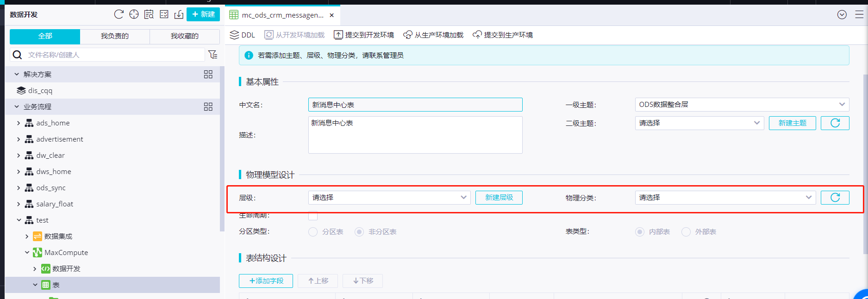This screenshot has width=868, height=299.
Task: Click the left panel vertical scrollbar
Action: 222,148
